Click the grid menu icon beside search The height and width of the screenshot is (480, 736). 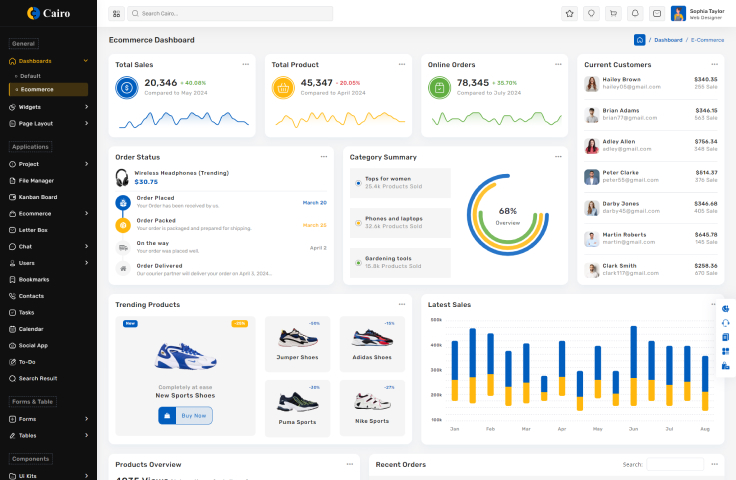pyautogui.click(x=116, y=14)
